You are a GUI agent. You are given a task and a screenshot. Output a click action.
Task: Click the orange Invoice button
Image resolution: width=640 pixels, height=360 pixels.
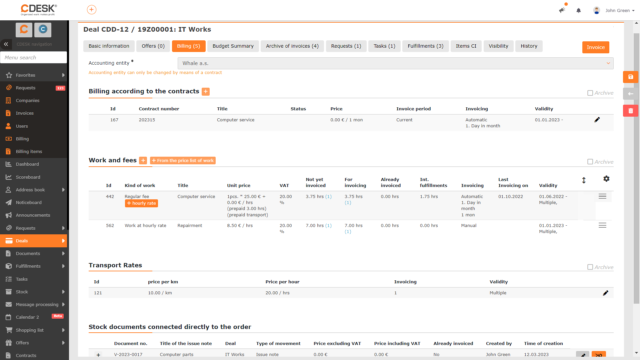(x=596, y=47)
